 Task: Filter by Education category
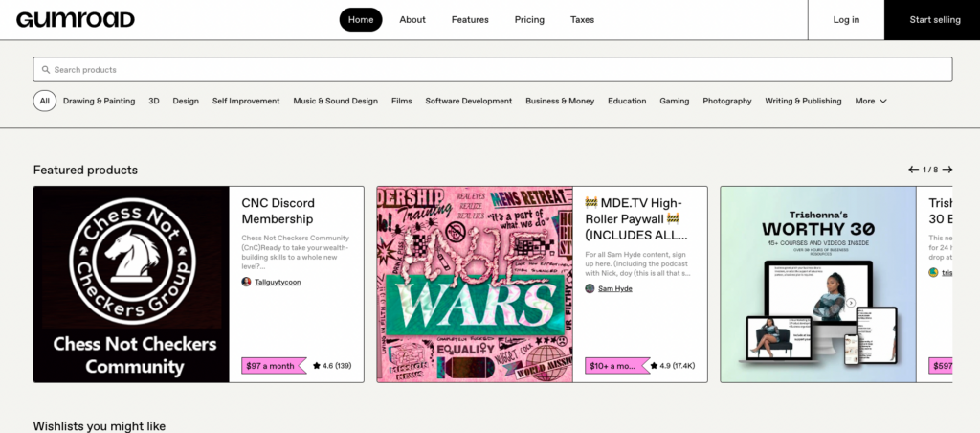[x=627, y=101]
